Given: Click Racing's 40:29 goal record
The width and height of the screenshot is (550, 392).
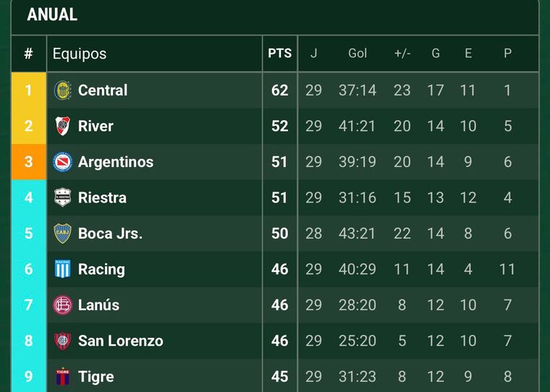Looking at the screenshot, I should point(357,269).
